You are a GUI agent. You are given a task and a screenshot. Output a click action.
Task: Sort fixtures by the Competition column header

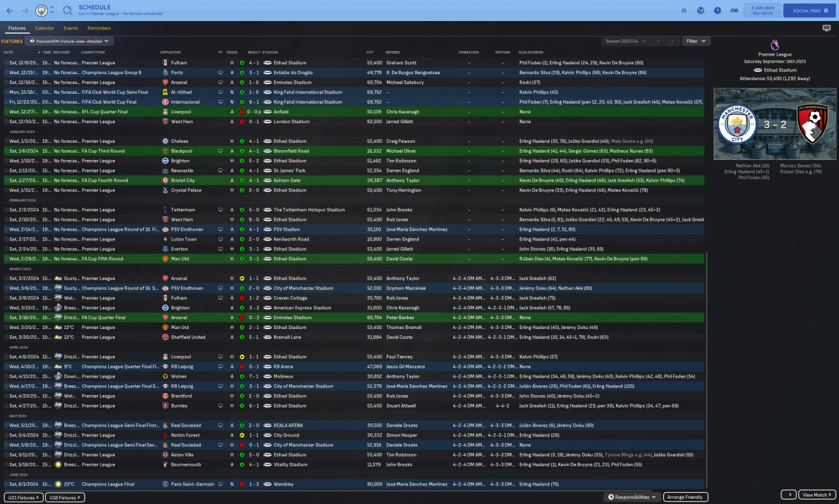tap(92, 52)
